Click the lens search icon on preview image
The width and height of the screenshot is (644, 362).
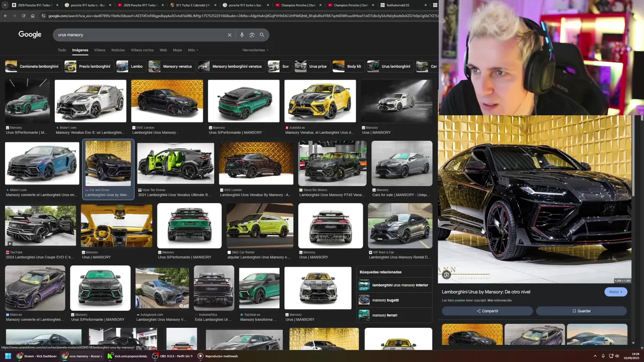pyautogui.click(x=446, y=275)
